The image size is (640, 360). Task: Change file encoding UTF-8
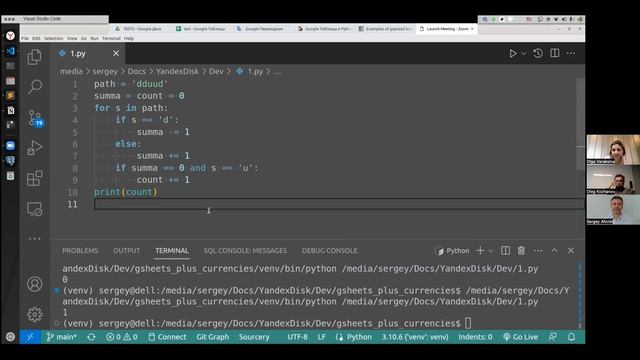(x=298, y=337)
